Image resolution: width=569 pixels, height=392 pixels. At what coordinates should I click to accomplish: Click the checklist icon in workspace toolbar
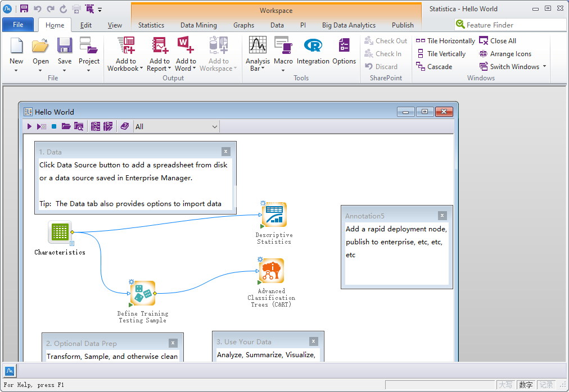coord(96,126)
